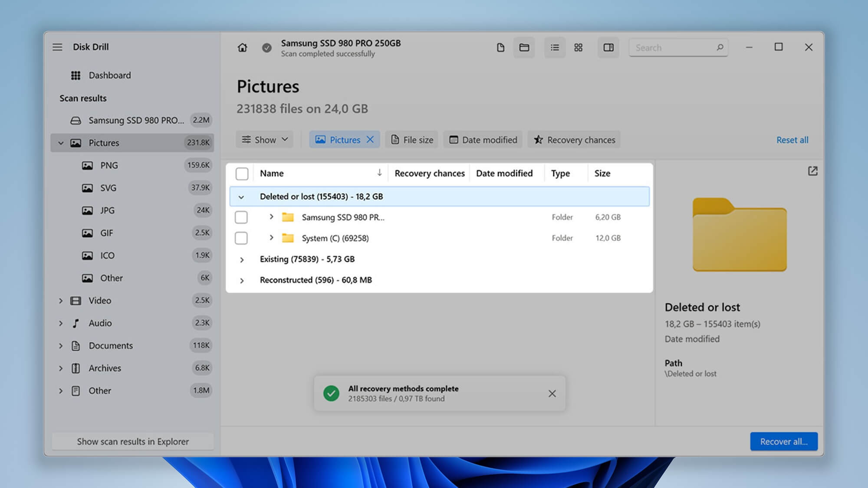Dismiss the recovery methods complete notification

(x=552, y=393)
